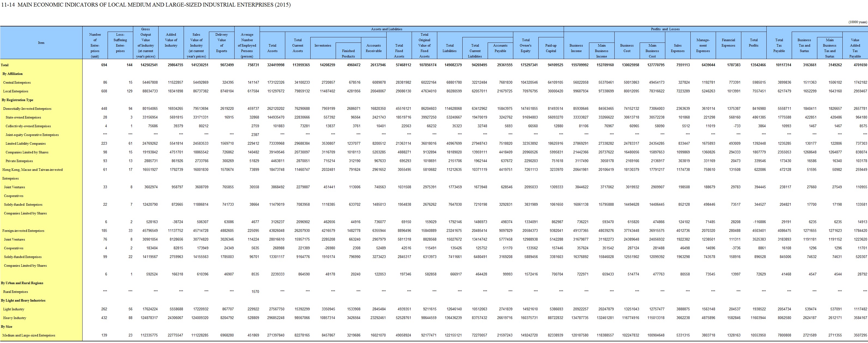Click the 'Foreign-invested Enterprises' row label
868x343 pixels.
click(23, 231)
